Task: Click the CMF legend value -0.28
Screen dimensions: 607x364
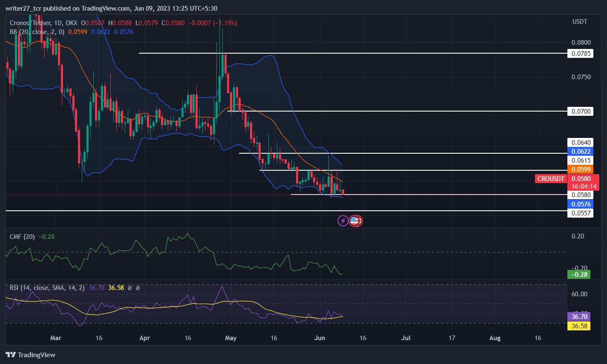Action: point(46,237)
